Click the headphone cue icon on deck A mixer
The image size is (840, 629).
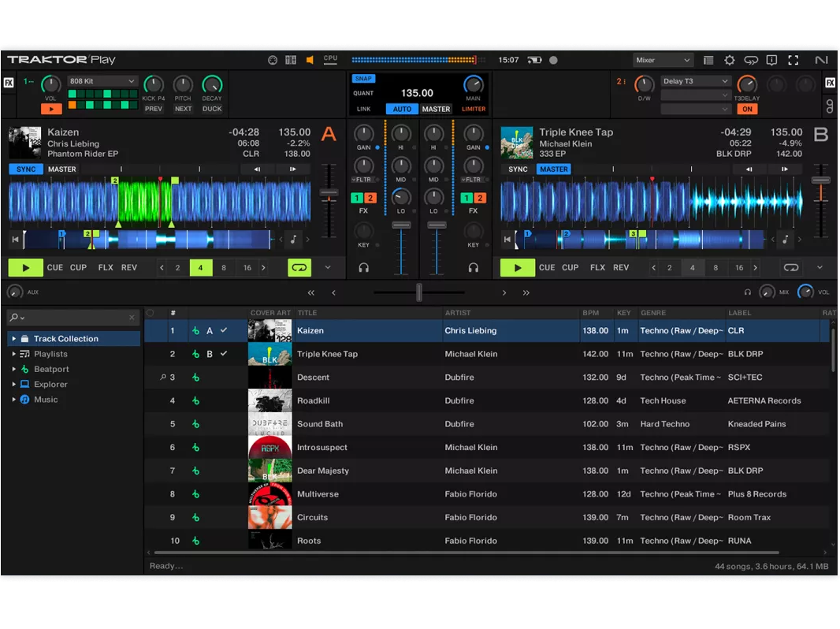[x=362, y=268]
